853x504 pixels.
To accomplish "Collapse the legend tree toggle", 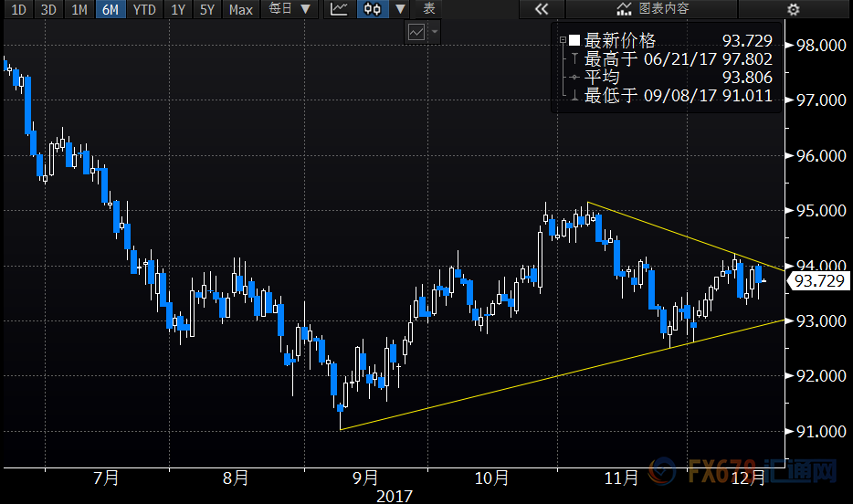I will (563, 40).
